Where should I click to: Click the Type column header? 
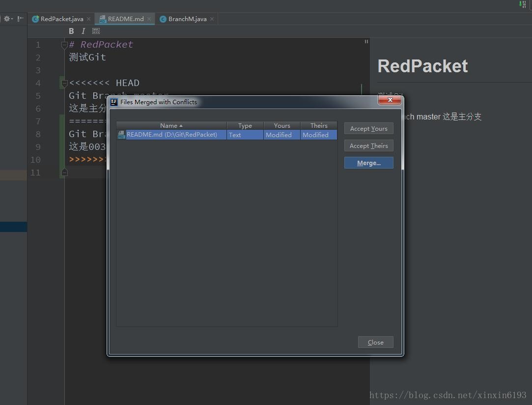click(245, 126)
